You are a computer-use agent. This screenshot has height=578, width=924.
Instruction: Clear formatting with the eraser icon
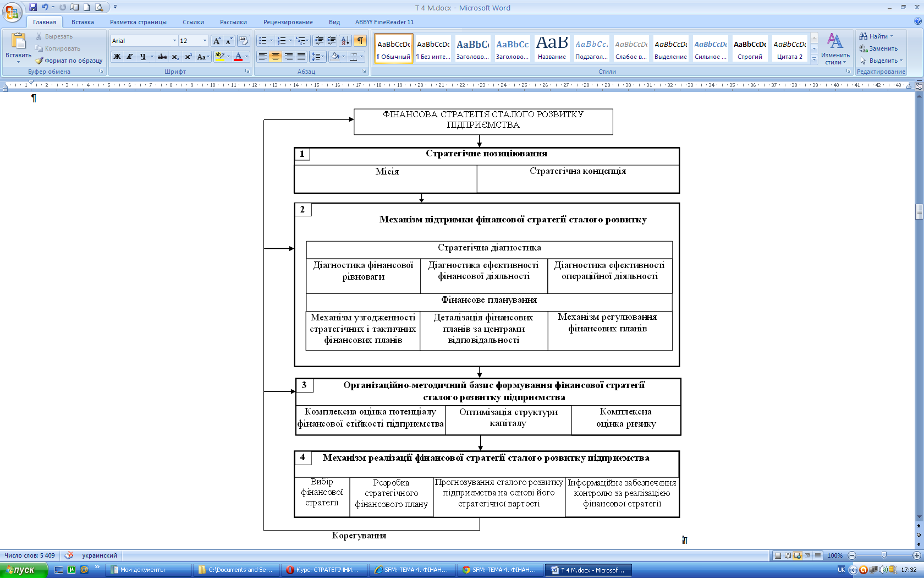click(244, 41)
